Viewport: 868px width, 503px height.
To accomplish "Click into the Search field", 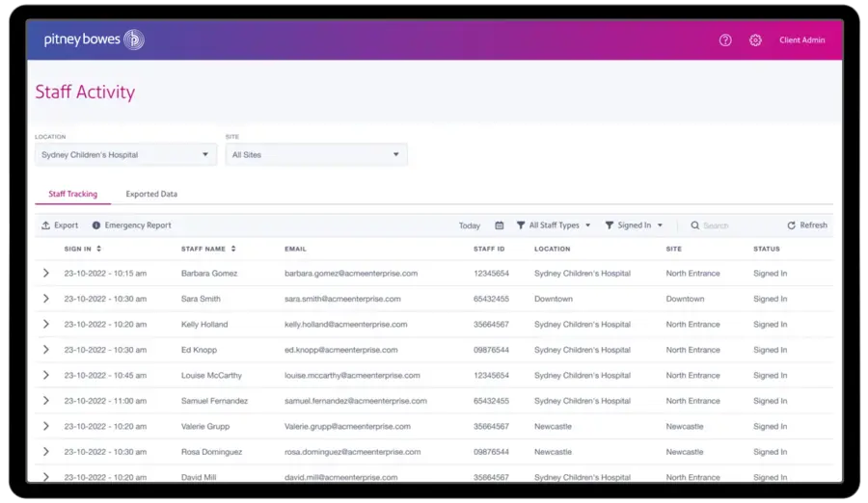I will tap(733, 225).
